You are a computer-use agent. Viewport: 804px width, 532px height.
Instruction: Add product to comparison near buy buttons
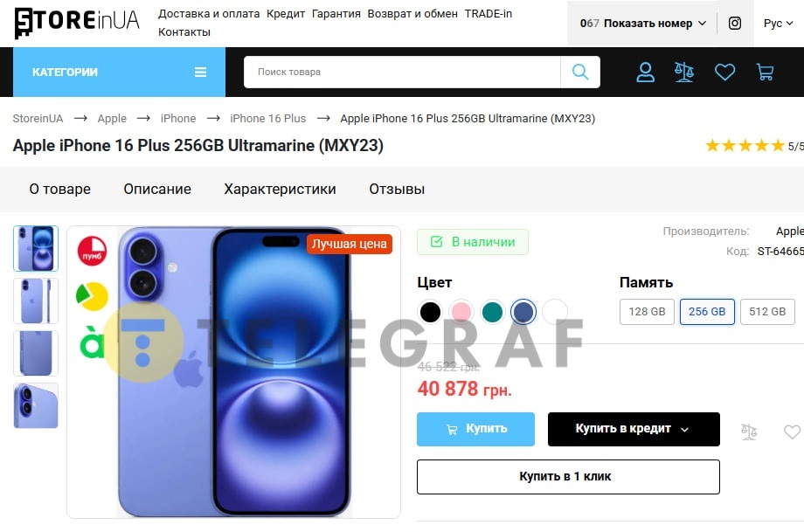tap(749, 432)
